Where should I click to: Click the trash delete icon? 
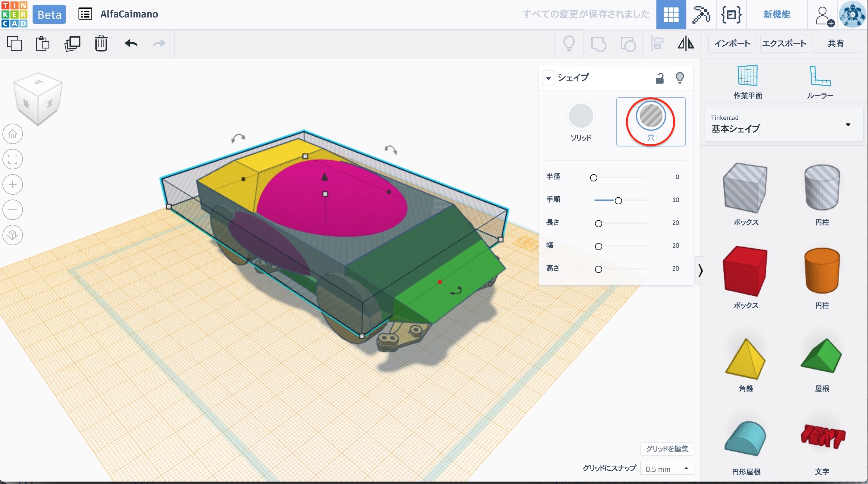tap(101, 43)
